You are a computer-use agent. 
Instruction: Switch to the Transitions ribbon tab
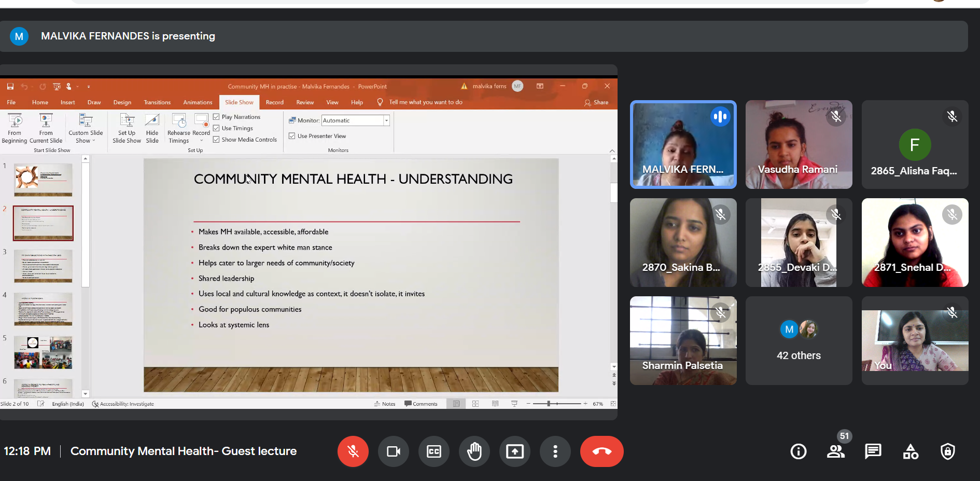(157, 102)
